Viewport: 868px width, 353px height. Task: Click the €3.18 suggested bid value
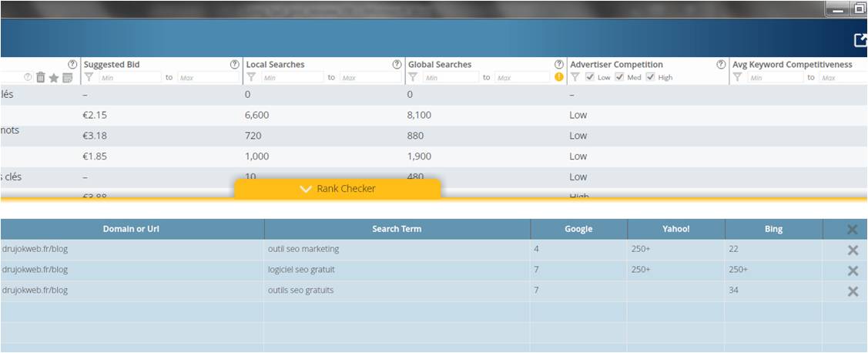pos(94,136)
